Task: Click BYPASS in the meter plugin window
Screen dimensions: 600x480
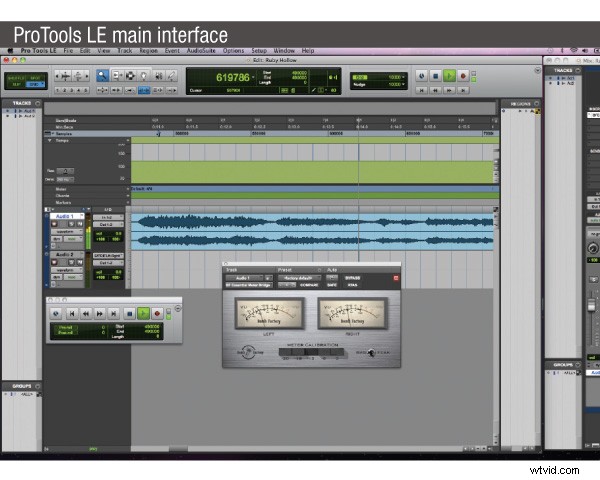Action: (352, 278)
